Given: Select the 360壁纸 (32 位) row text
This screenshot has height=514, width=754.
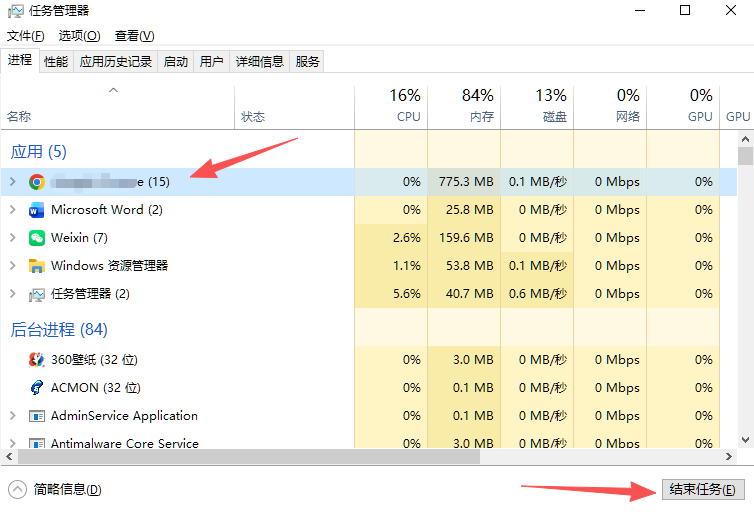Looking at the screenshot, I should pyautogui.click(x=94, y=360).
